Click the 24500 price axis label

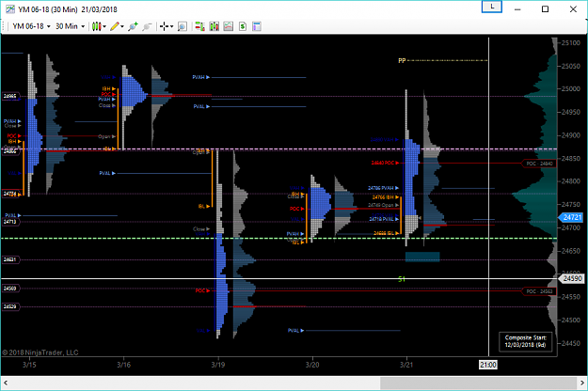(x=571, y=321)
